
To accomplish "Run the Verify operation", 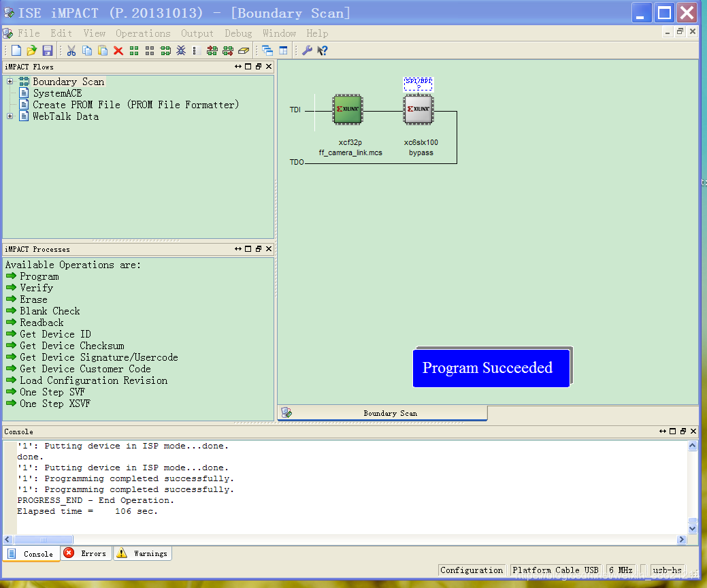I will (37, 288).
